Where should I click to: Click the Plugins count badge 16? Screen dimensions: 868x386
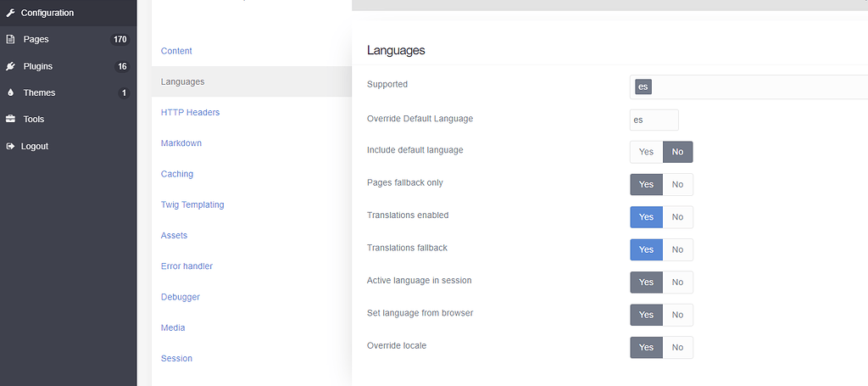pos(122,66)
